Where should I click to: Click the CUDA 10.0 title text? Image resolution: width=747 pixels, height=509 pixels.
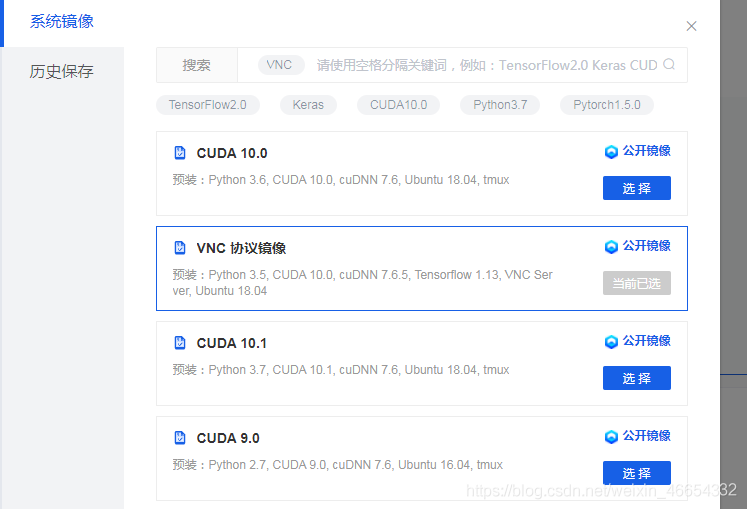(x=232, y=153)
